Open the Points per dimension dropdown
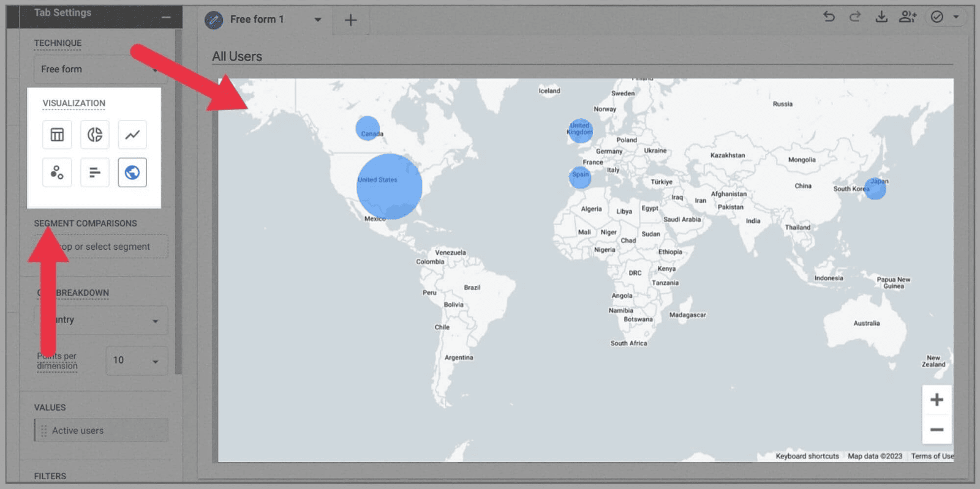 [x=136, y=360]
